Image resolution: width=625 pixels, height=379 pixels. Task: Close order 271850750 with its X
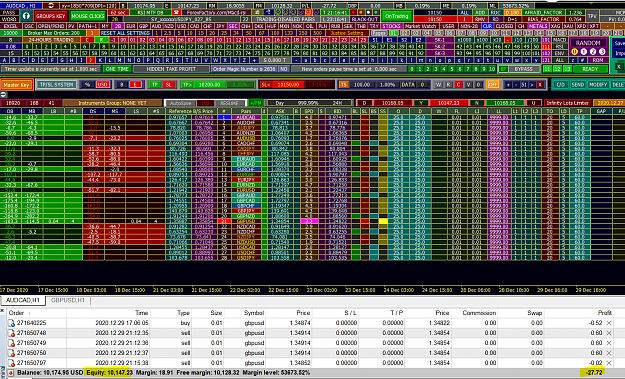click(609, 353)
